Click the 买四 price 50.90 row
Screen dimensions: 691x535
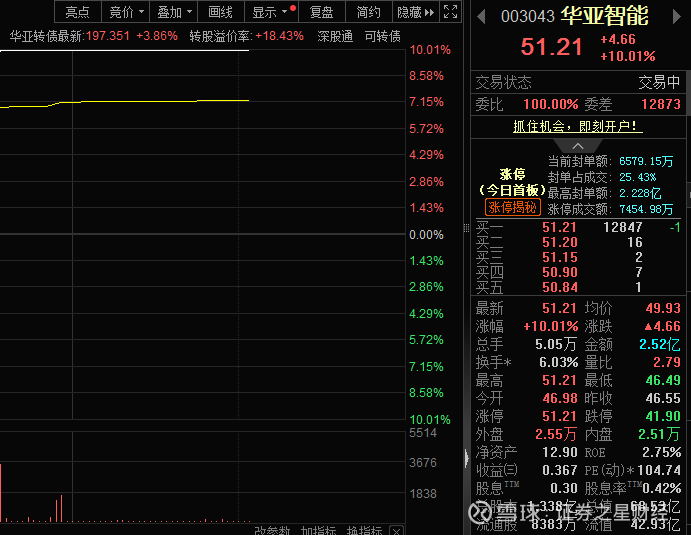(x=578, y=272)
